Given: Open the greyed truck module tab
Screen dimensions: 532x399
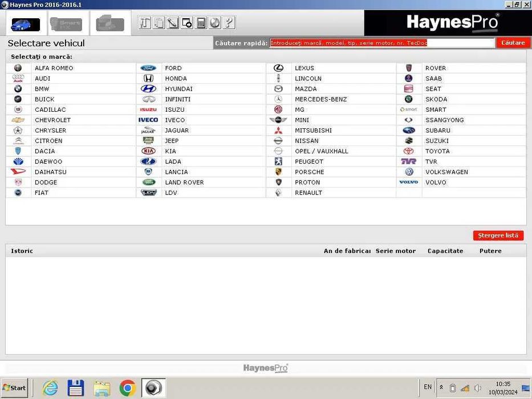Looking at the screenshot, I should [x=110, y=24].
